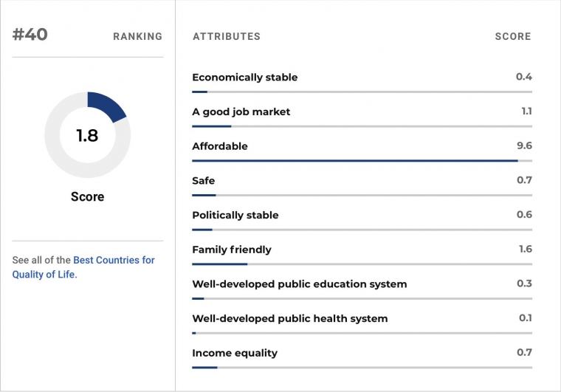
Task: Select the A good job market label
Action: coord(241,111)
